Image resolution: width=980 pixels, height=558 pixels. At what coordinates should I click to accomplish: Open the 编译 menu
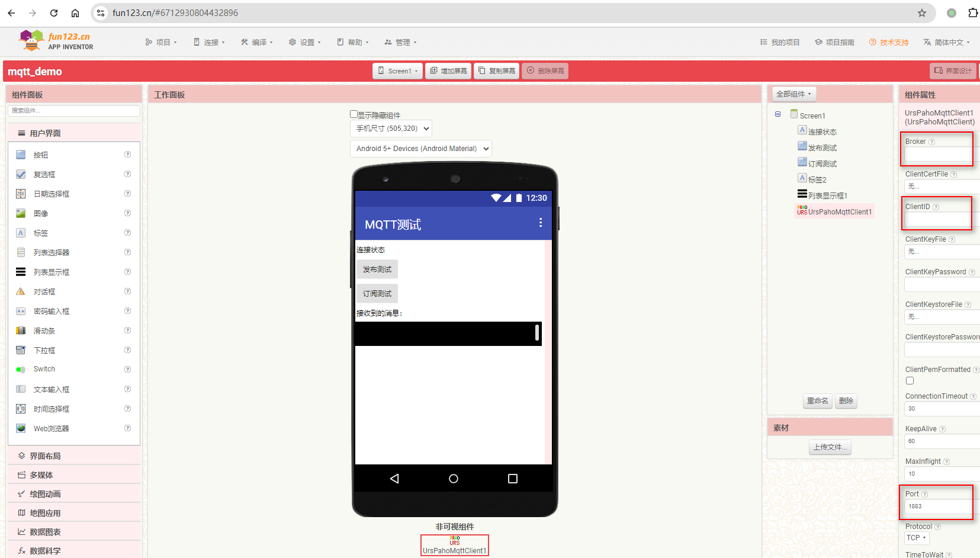click(x=257, y=42)
